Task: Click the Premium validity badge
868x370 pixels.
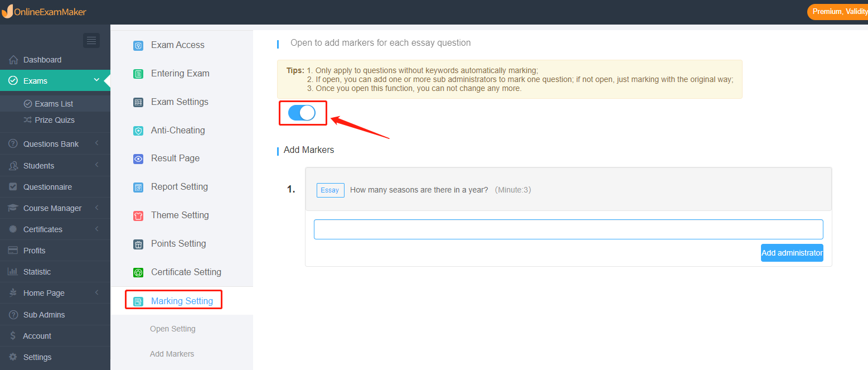Action: click(837, 12)
